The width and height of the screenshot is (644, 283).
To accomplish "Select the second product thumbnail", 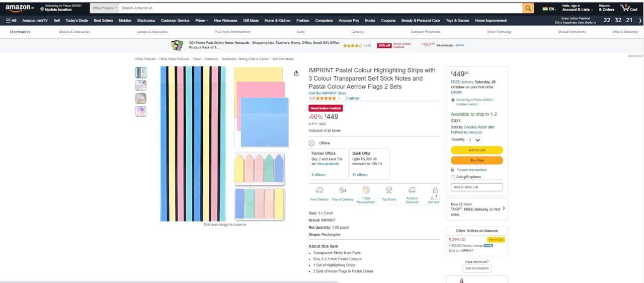I will (x=141, y=86).
